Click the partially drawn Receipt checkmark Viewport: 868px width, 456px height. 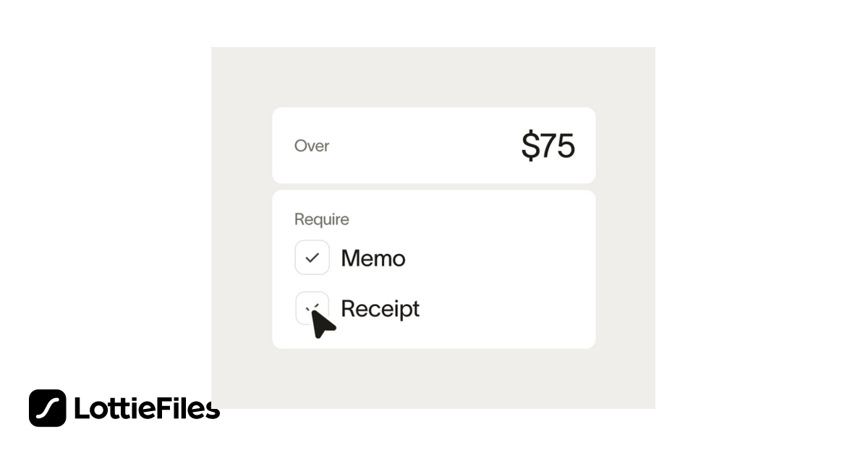(312, 306)
